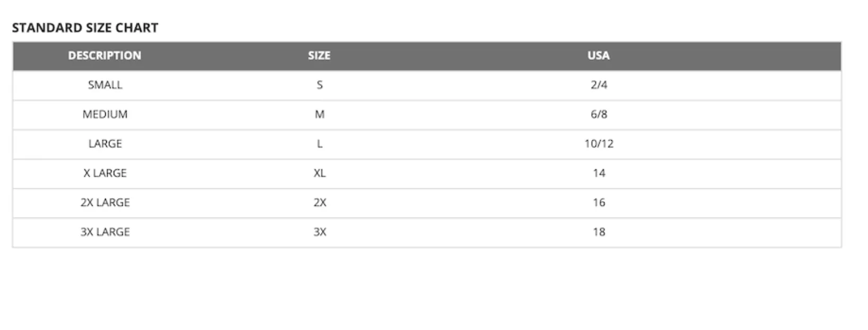Viewport: 868px width, 330px height.
Task: Click the M size cell
Action: tap(320, 114)
